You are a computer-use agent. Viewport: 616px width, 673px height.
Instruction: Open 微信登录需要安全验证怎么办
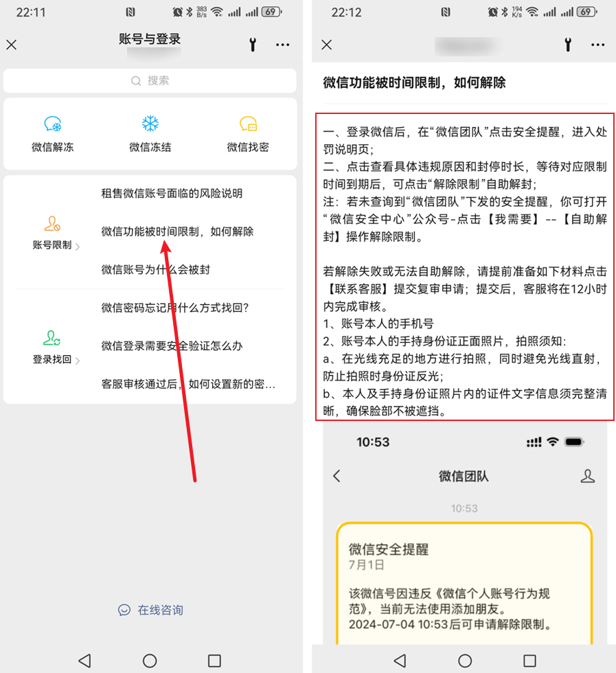(x=172, y=346)
